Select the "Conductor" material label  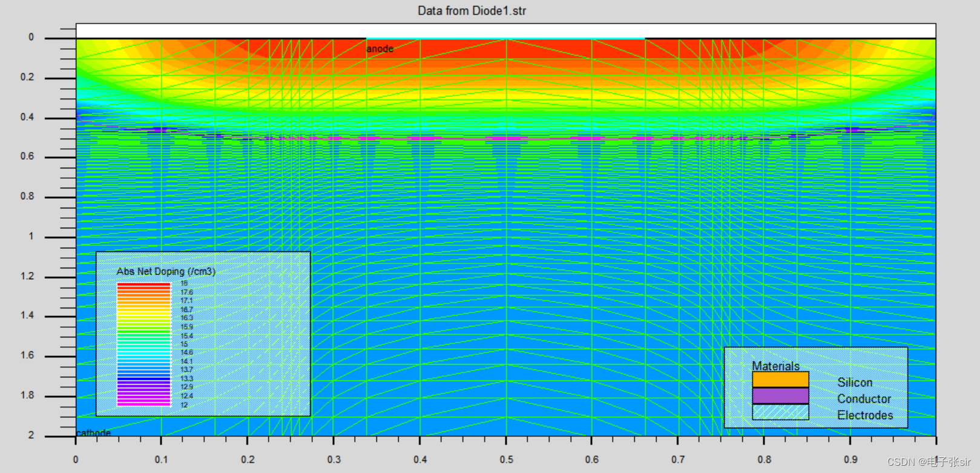(x=864, y=399)
